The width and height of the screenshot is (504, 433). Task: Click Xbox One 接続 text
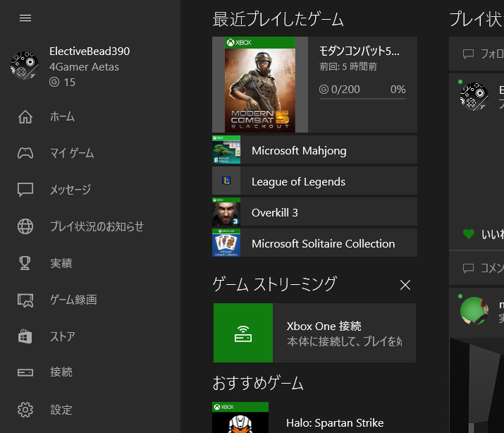[324, 327]
